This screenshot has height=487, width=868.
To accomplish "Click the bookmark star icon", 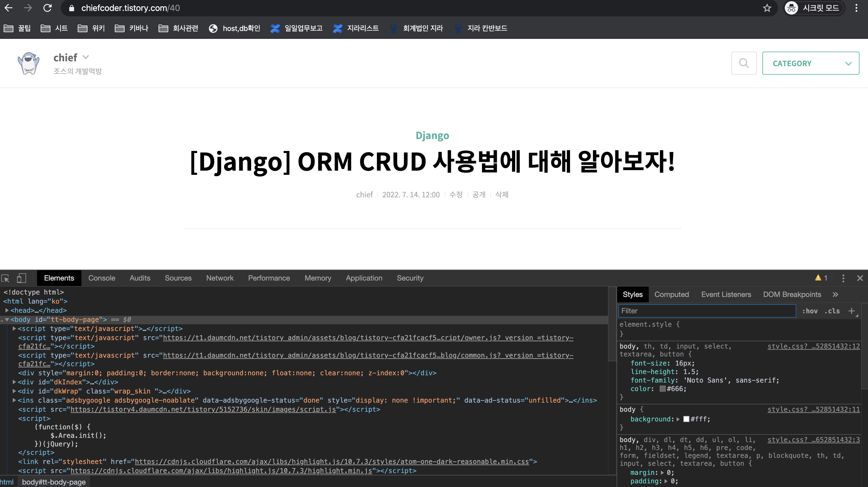I will coord(767,8).
